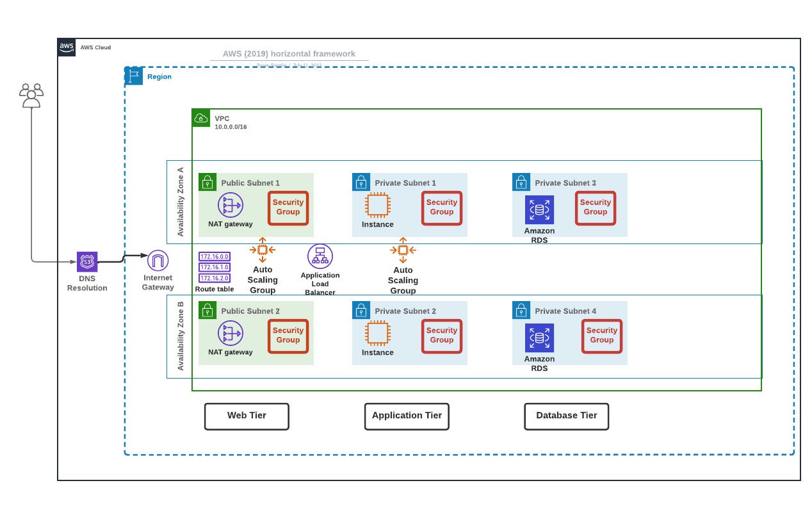812x524 pixels.
Task: Select the application tier Auto Scaling Group icon
Action: pyautogui.click(x=403, y=250)
